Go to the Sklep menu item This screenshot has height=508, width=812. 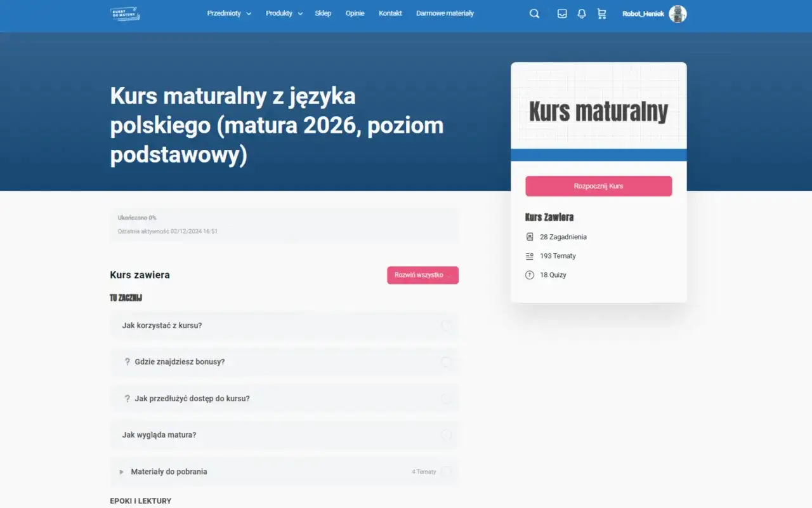(323, 13)
